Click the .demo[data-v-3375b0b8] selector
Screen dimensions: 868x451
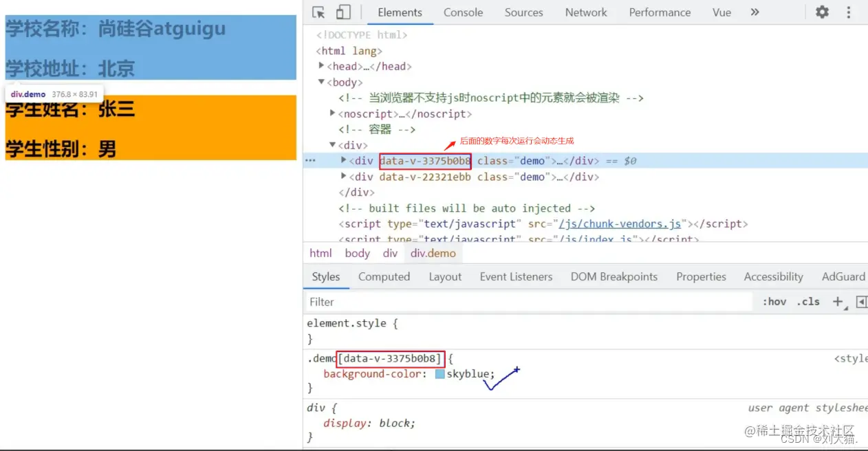tap(375, 358)
